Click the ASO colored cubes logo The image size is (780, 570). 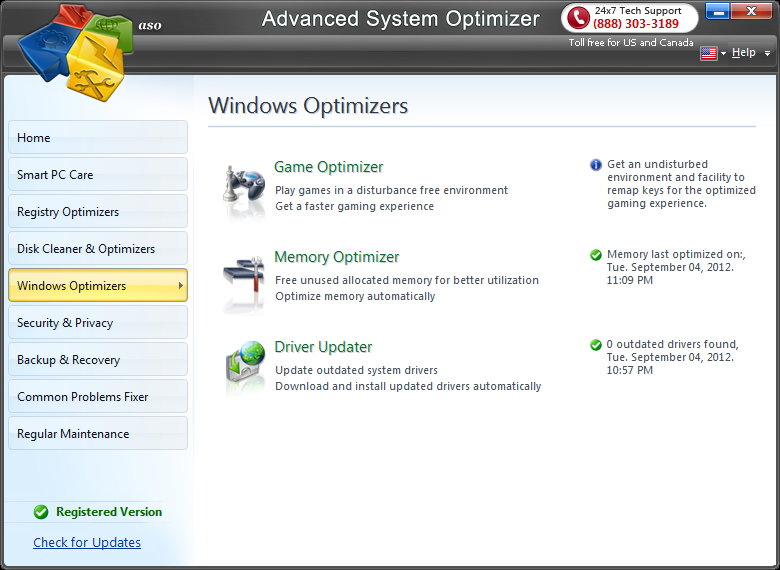tap(76, 52)
